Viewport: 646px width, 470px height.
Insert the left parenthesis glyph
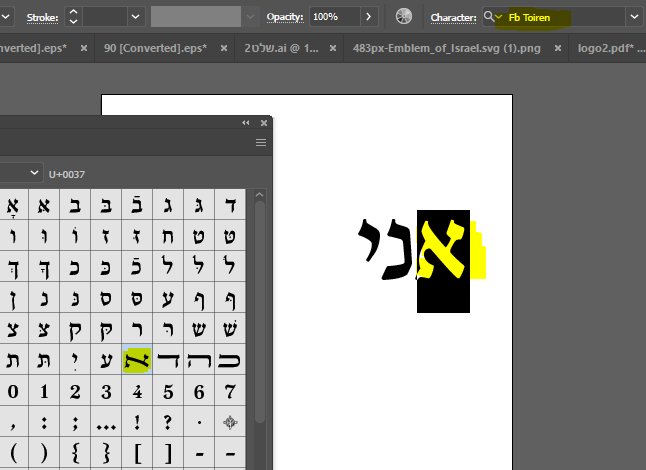point(13,453)
